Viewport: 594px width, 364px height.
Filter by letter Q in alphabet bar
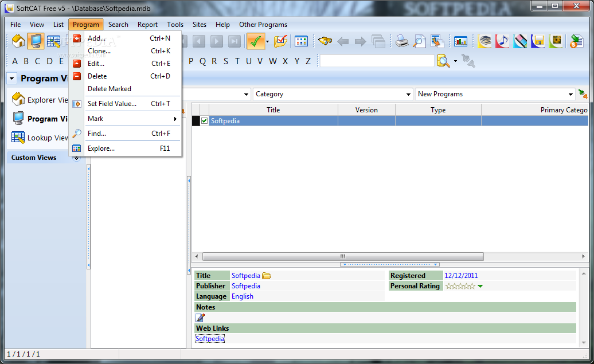click(x=202, y=61)
